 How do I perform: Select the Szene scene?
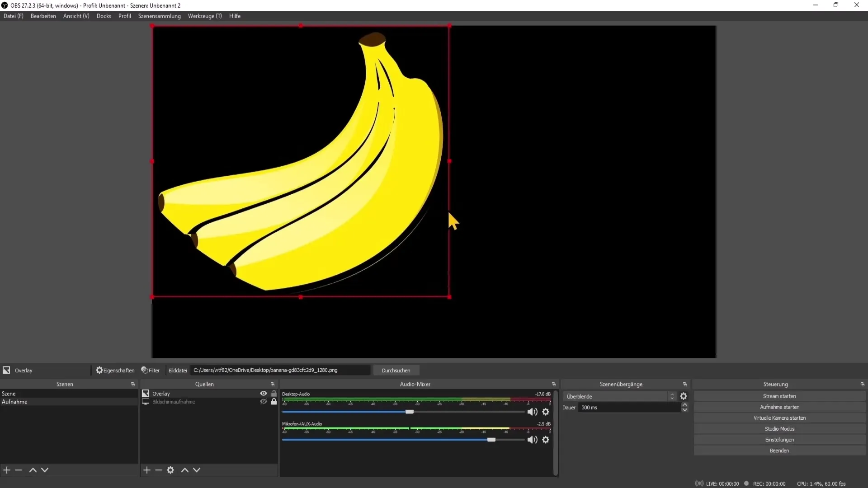point(69,394)
